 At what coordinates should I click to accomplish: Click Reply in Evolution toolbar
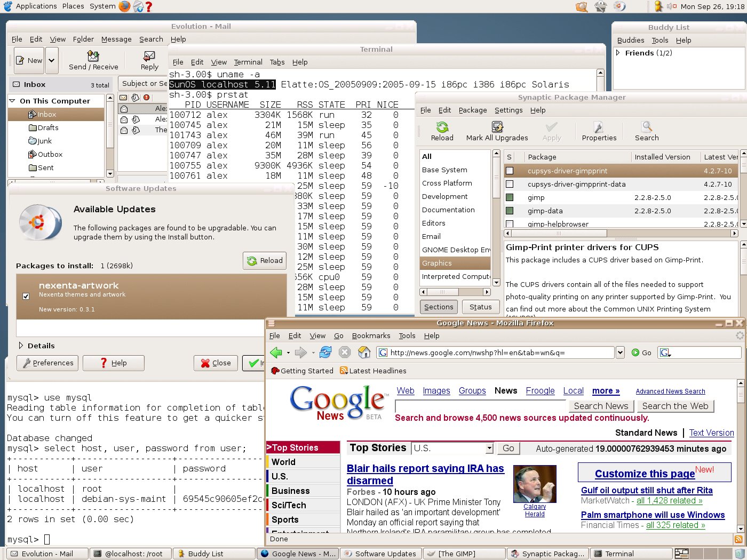[x=149, y=61]
